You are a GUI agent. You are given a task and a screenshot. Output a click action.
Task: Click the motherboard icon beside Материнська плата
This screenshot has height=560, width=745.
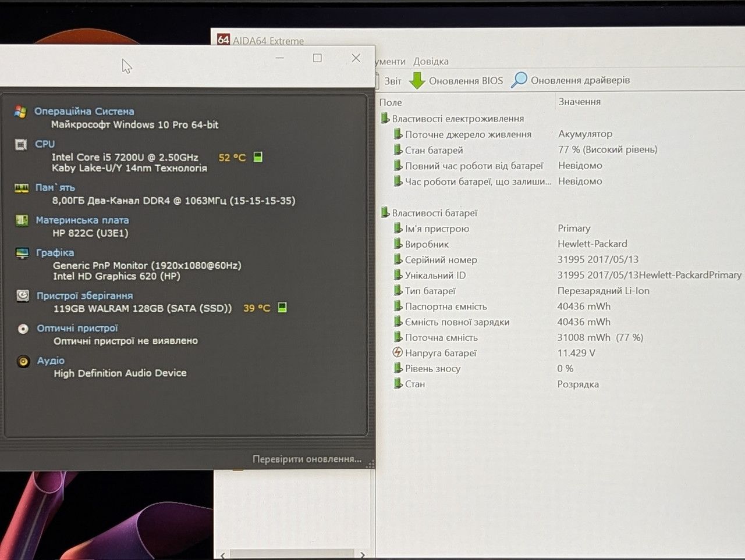tap(22, 220)
